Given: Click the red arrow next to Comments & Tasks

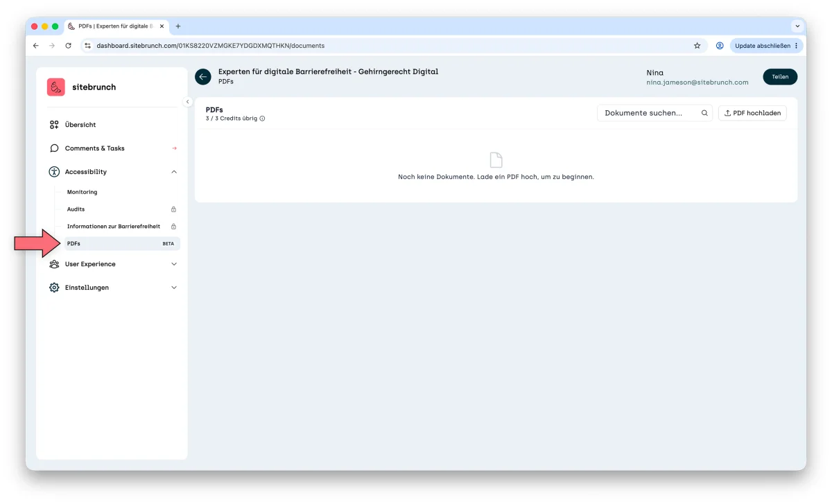Looking at the screenshot, I should pos(174,148).
